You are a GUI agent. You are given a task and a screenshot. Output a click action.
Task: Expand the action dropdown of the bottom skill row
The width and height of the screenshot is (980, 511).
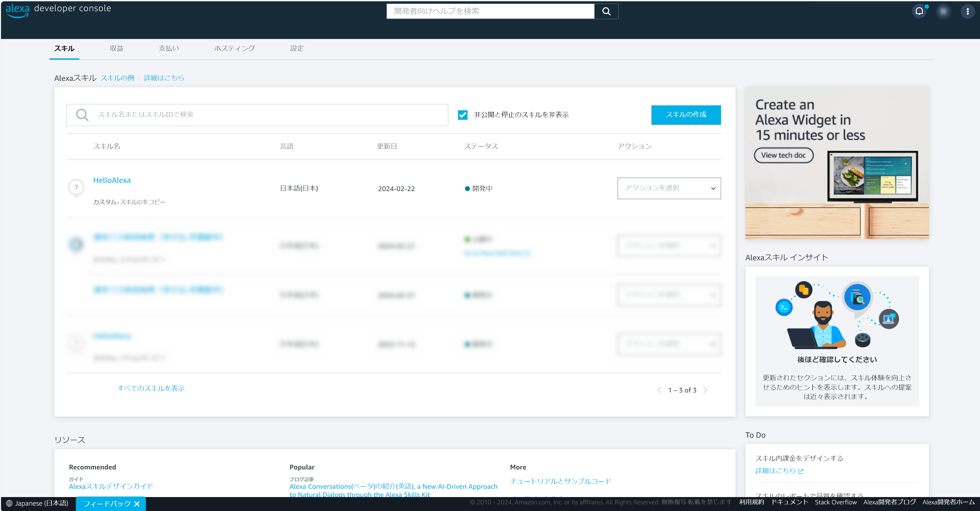coord(669,343)
